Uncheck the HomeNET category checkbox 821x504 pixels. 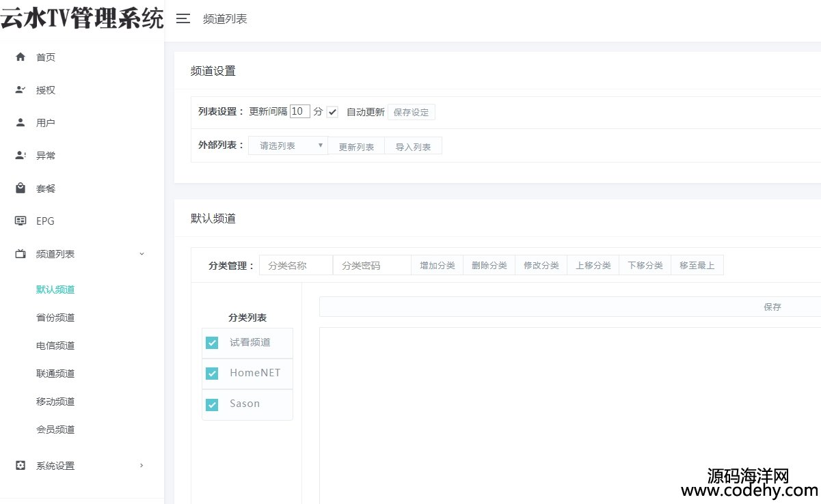click(x=212, y=373)
